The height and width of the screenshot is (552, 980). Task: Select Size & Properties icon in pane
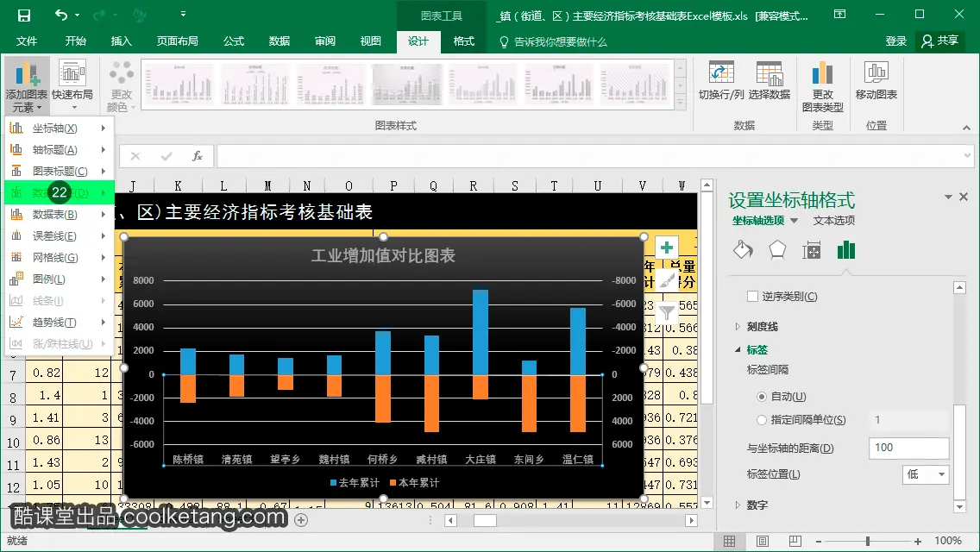[812, 250]
